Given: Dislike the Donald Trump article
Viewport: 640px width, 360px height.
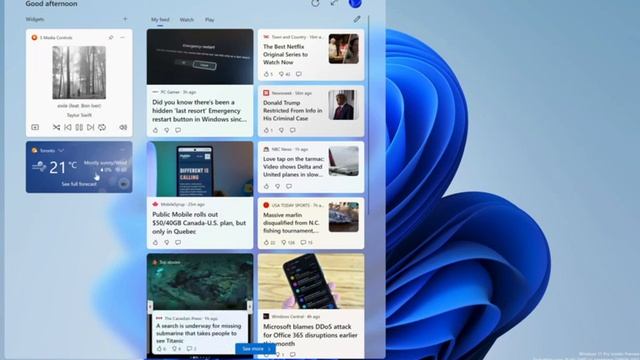Looking at the screenshot, I should (x=281, y=130).
